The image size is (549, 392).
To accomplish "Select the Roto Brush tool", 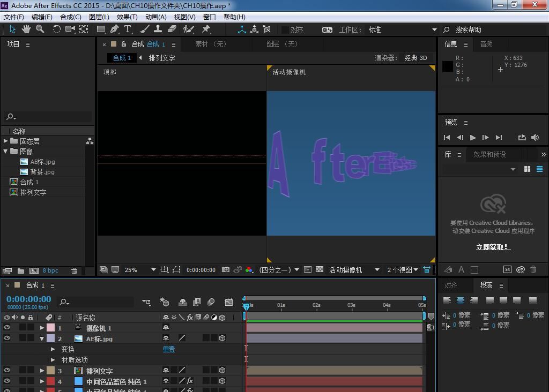I will click(188, 29).
